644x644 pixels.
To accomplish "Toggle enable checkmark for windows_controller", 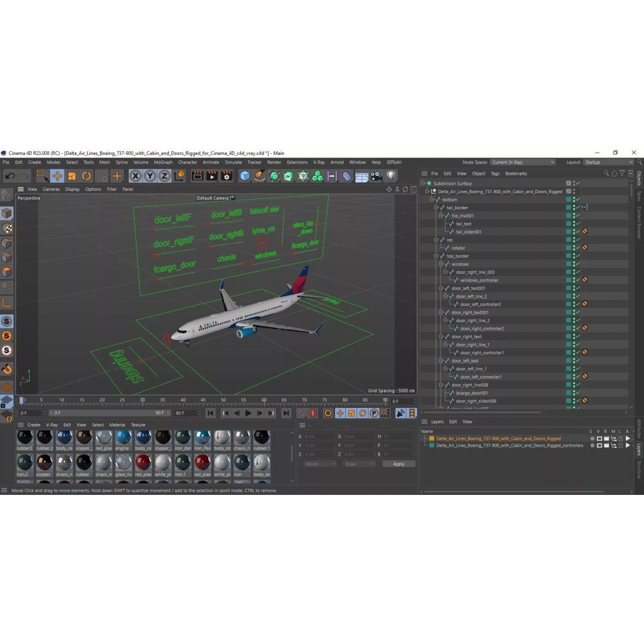I will (578, 280).
